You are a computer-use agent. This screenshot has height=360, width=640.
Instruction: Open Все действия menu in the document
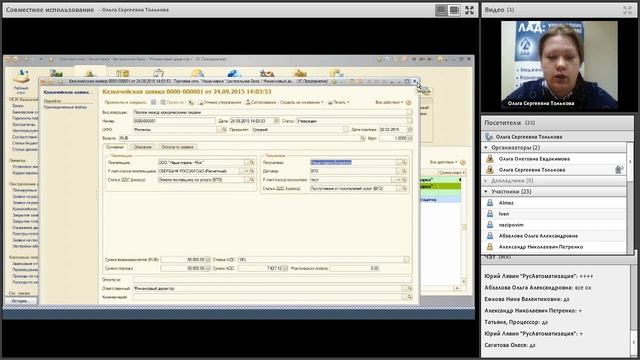click(x=389, y=102)
